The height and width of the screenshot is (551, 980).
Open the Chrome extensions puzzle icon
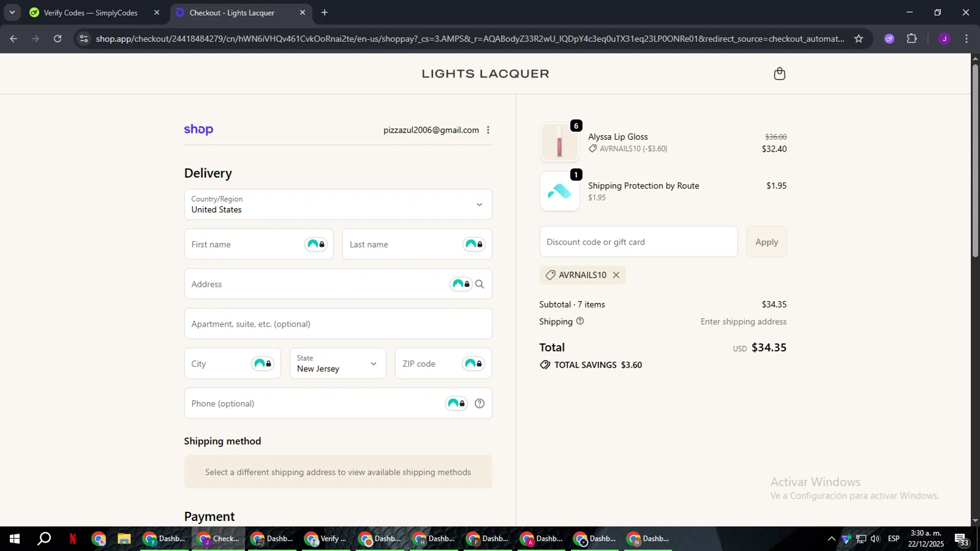(x=912, y=39)
